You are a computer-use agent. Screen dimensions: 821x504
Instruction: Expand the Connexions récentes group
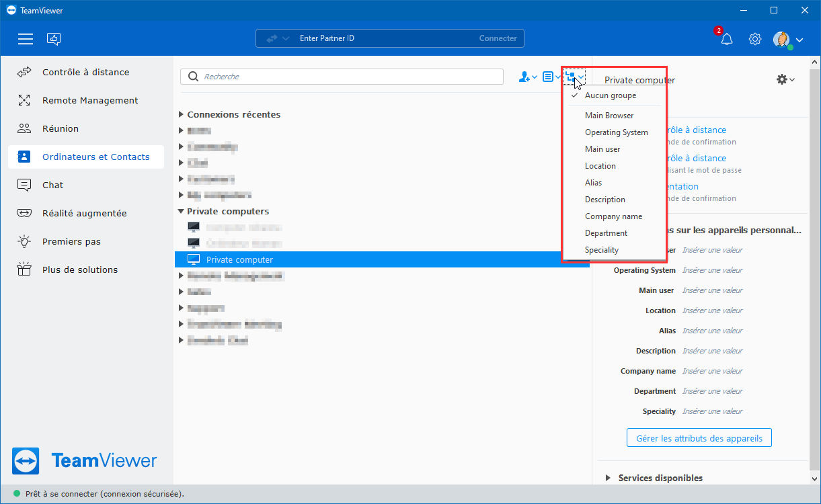[182, 115]
